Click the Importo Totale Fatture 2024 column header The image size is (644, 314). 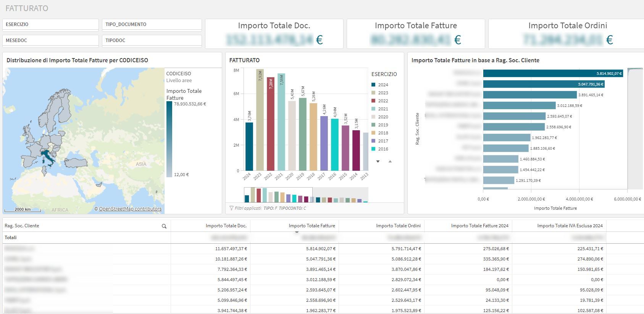pyautogui.click(x=479, y=226)
